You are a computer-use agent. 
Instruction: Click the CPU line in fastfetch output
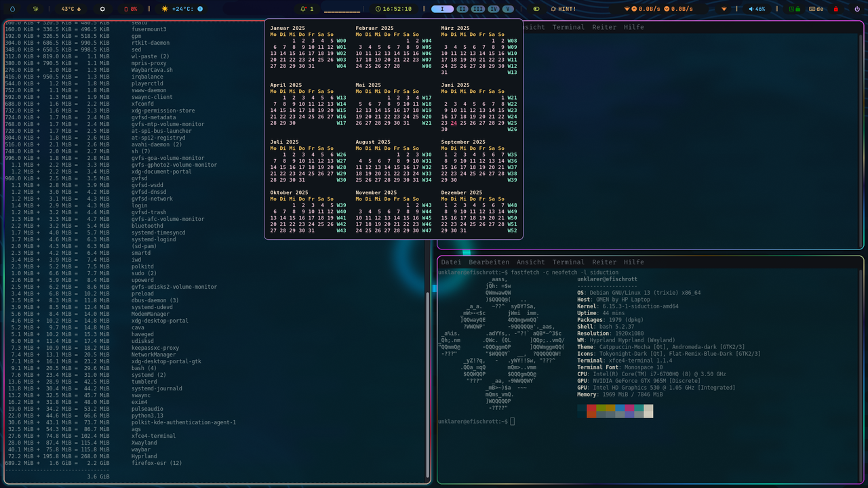point(651,374)
